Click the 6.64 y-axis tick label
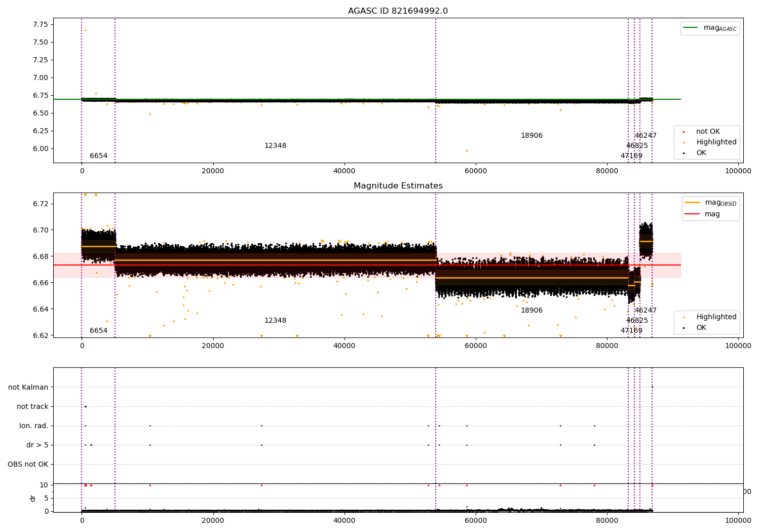Viewport: 760px width, 532px height. coord(40,309)
